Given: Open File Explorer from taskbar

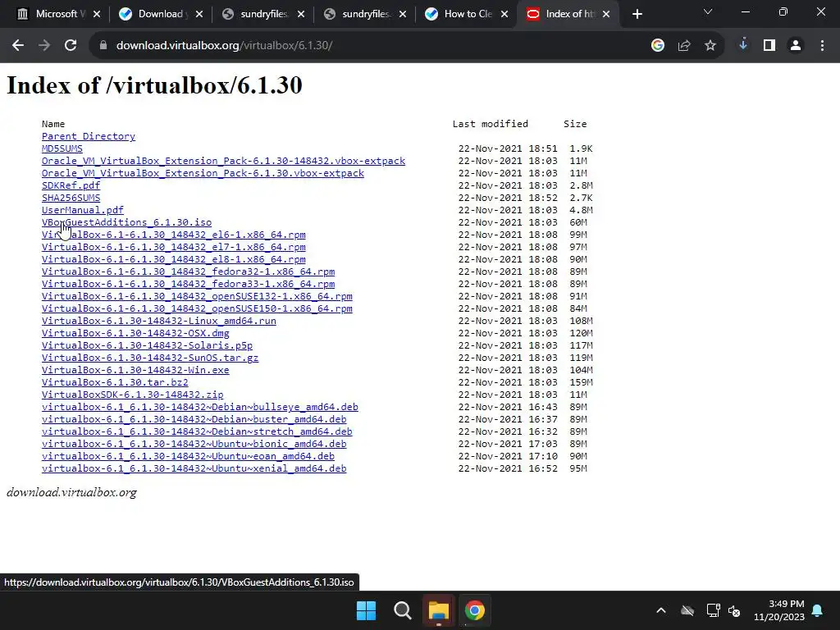Looking at the screenshot, I should (x=438, y=610).
